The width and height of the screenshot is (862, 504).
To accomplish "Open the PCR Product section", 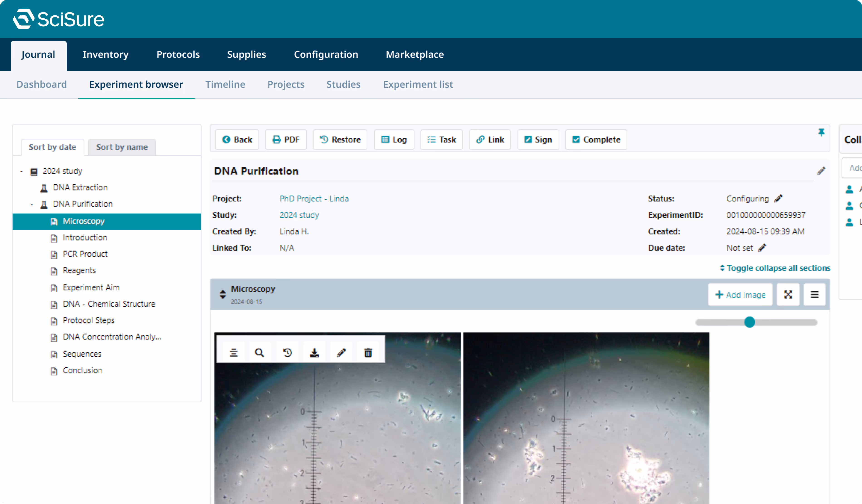I will [85, 254].
